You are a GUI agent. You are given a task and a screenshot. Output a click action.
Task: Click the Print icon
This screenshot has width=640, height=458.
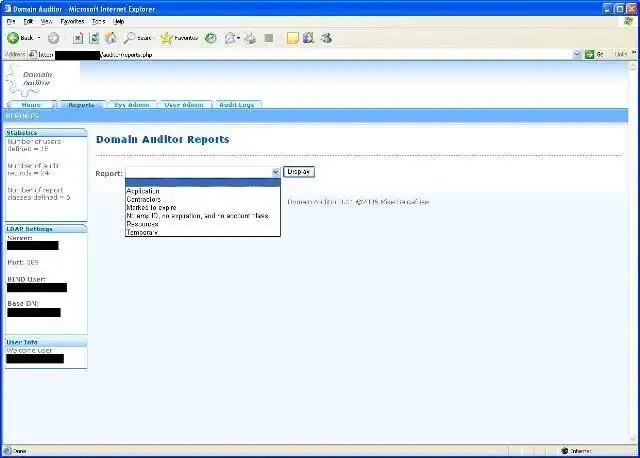[250, 38]
